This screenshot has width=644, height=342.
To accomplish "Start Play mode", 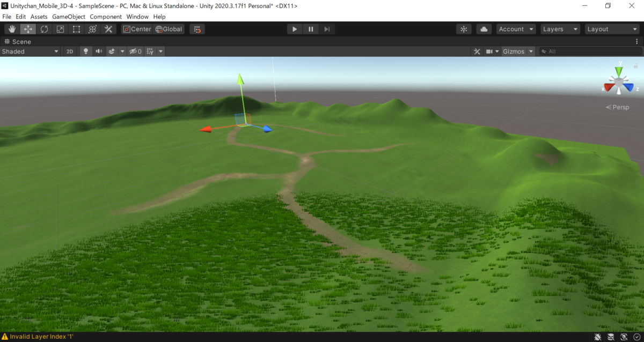I will pyautogui.click(x=295, y=29).
